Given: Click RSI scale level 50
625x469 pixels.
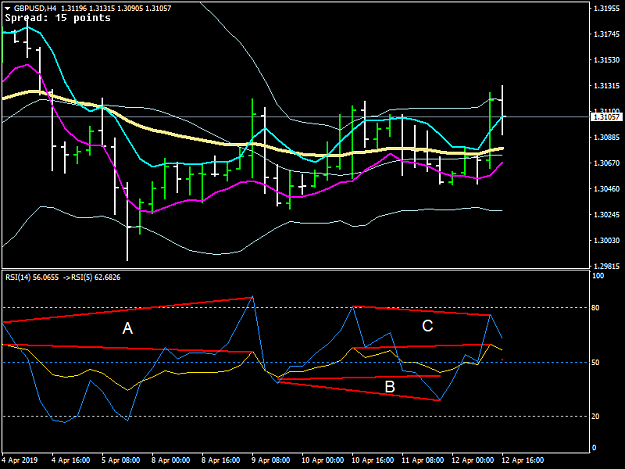Looking at the screenshot, I should [x=596, y=363].
